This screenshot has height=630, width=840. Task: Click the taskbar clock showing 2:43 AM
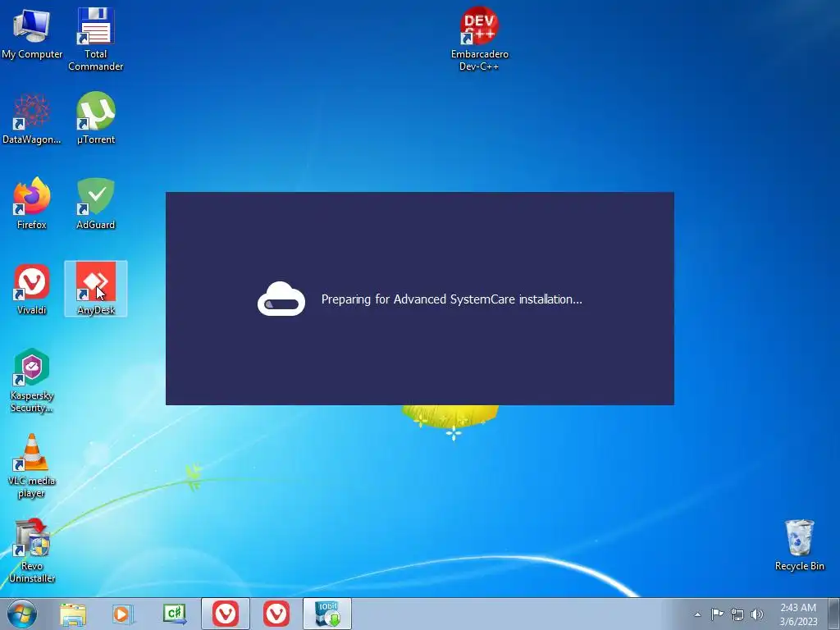(x=798, y=614)
